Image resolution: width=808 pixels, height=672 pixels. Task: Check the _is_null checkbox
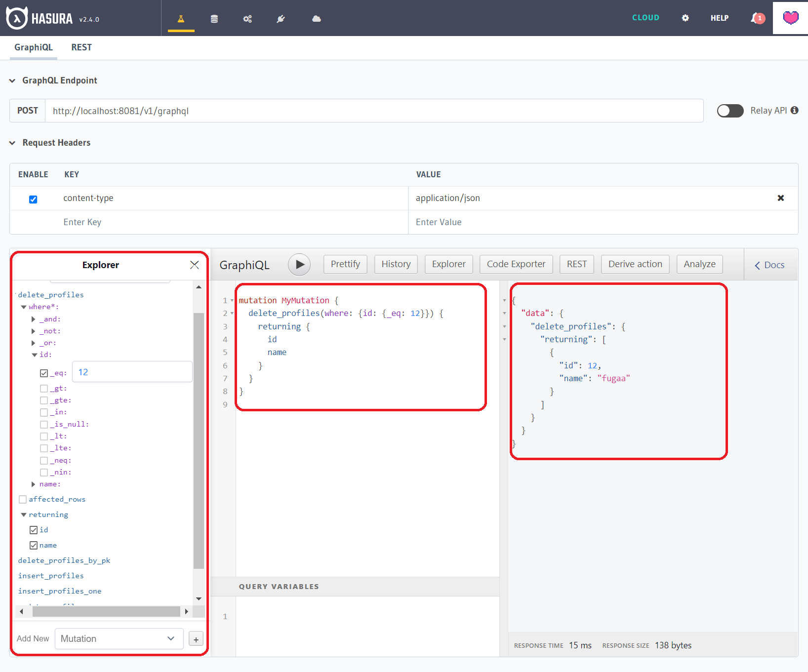[x=44, y=425]
